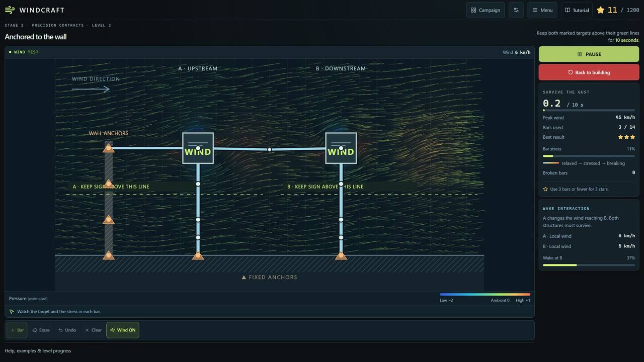Click the Windcraft logo icon

(x=10, y=10)
